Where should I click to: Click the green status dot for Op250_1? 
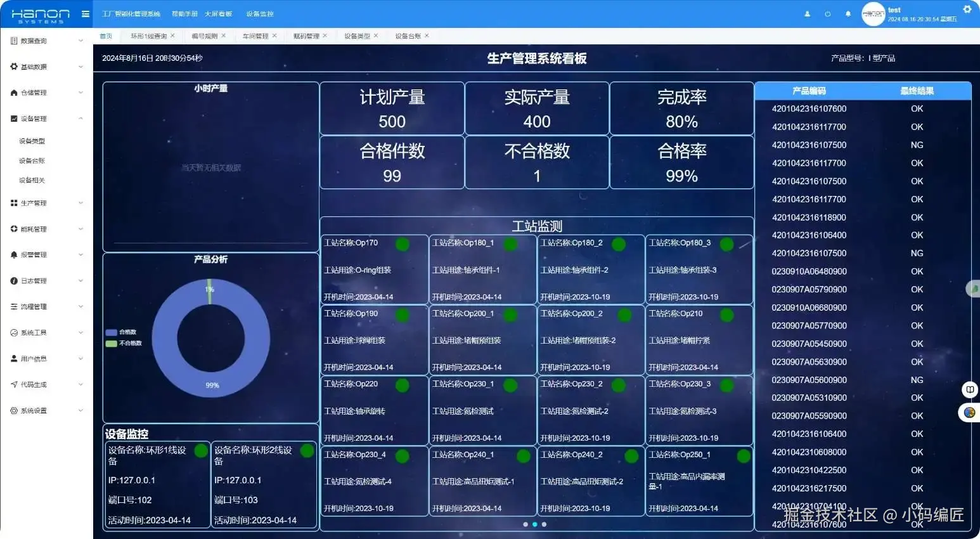[x=744, y=456]
